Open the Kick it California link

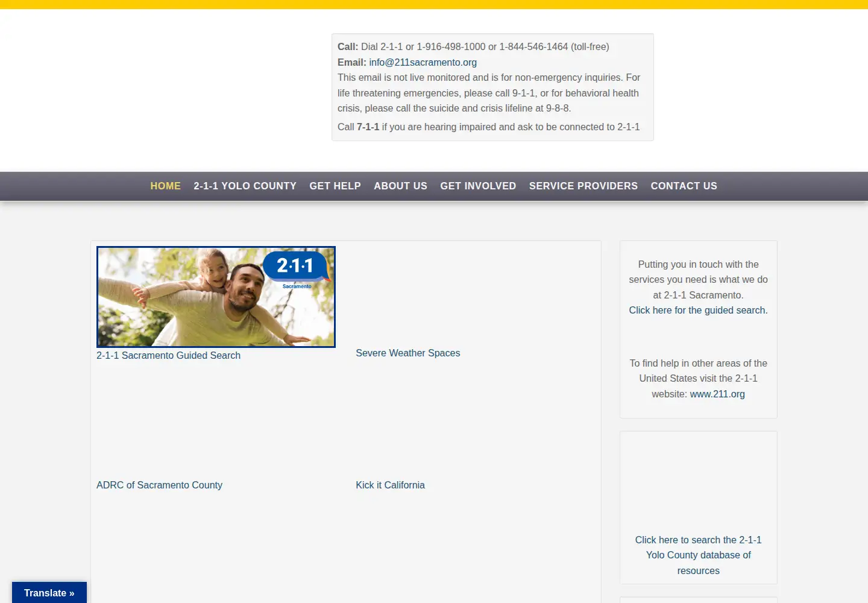[390, 485]
